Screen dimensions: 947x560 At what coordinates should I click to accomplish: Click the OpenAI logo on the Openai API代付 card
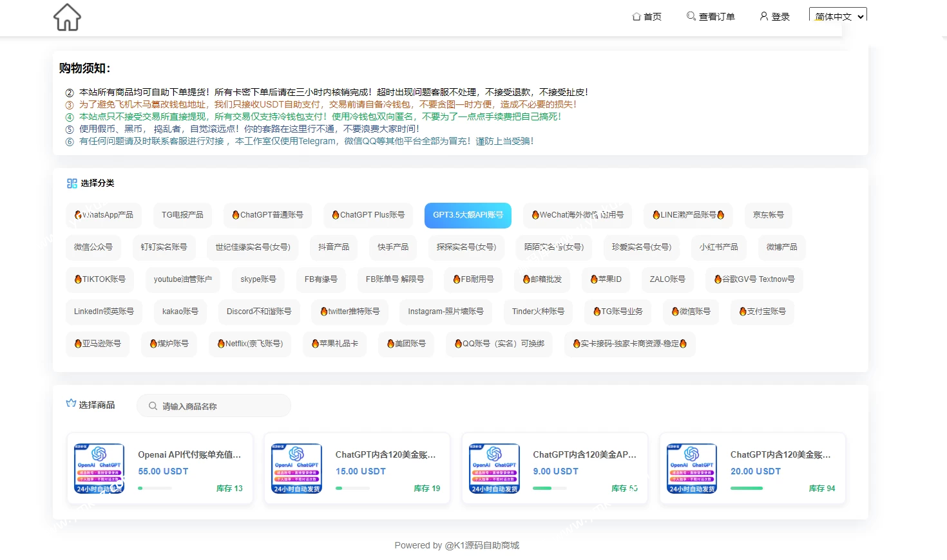98,468
